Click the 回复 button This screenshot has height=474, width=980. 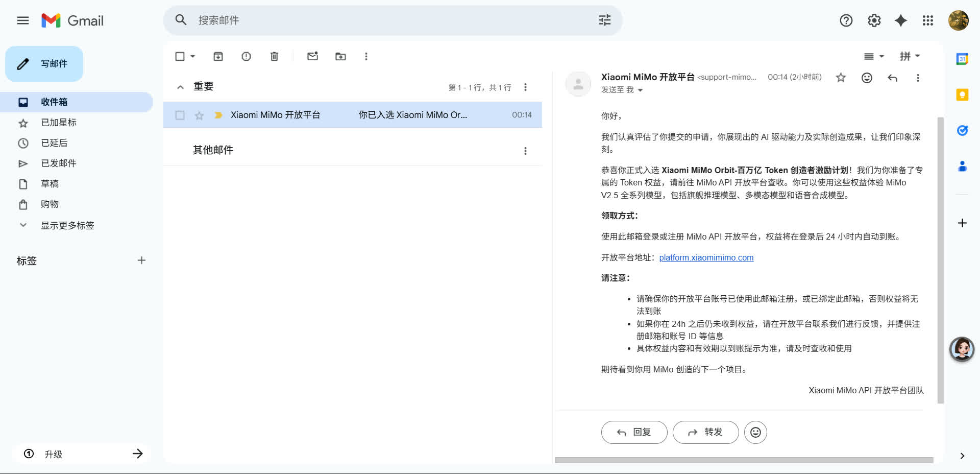[634, 432]
